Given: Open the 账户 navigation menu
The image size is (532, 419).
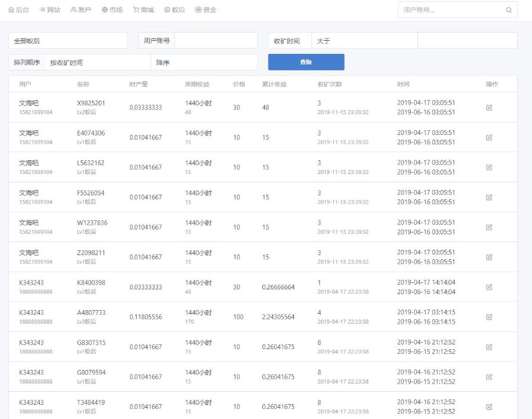Looking at the screenshot, I should [81, 10].
